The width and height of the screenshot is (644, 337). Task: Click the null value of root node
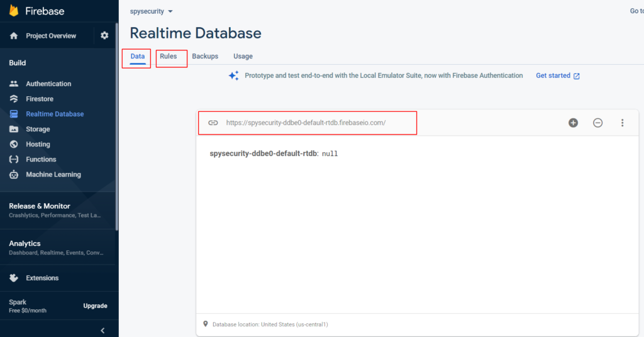click(x=330, y=154)
